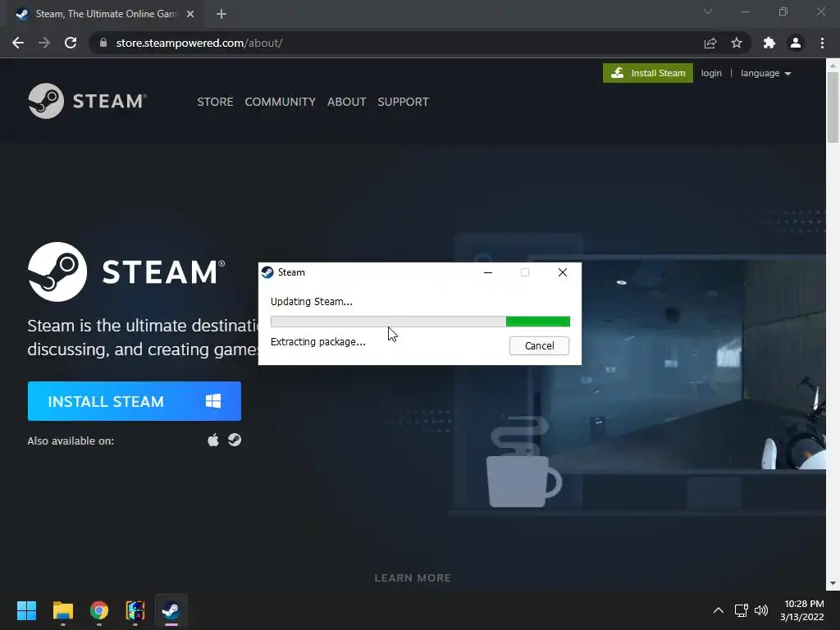840x630 pixels.
Task: Open the colorful app icon in taskbar
Action: pos(135,610)
